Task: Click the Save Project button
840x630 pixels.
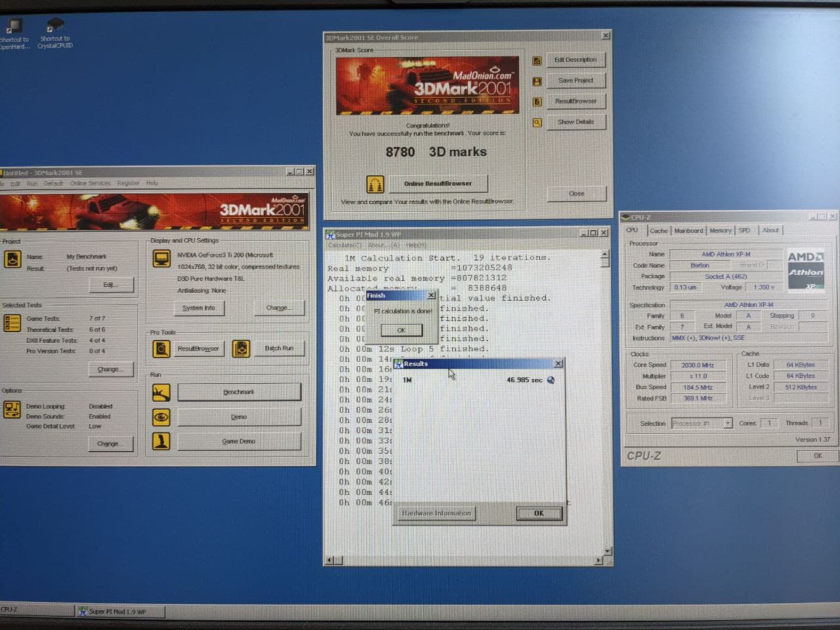Action: (x=576, y=81)
